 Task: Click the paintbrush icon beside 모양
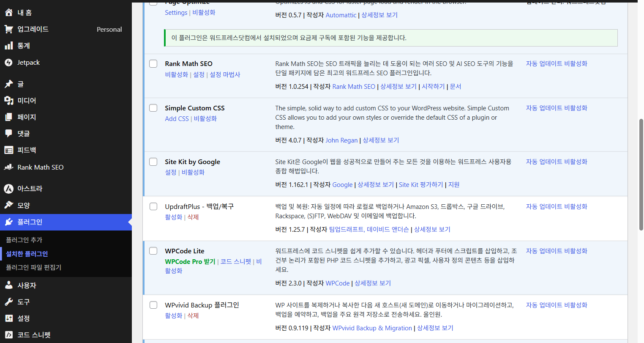8,205
